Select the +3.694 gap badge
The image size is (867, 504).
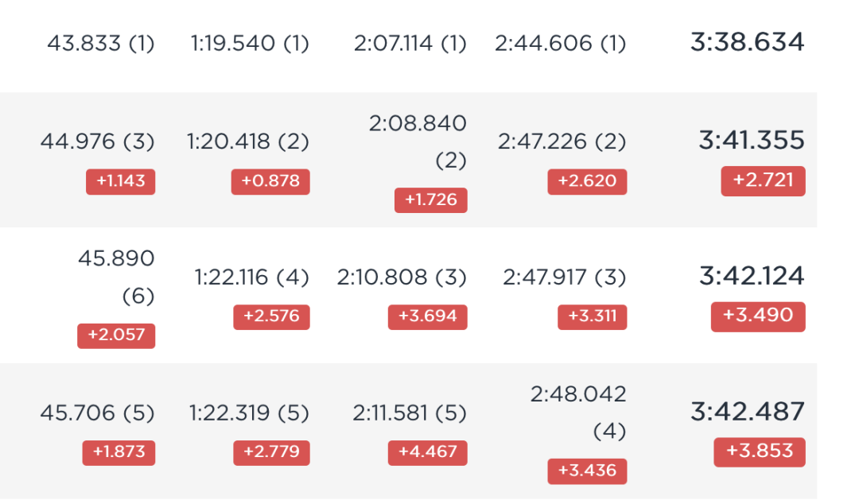(427, 316)
